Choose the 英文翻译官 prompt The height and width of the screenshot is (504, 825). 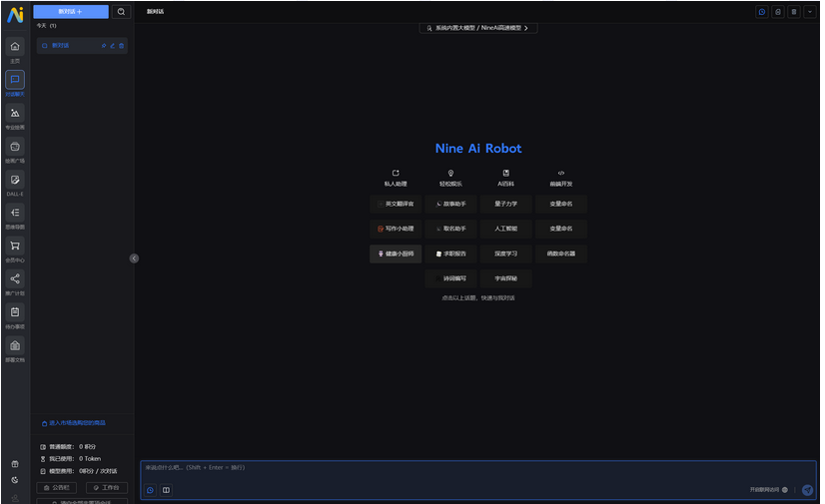coord(396,204)
